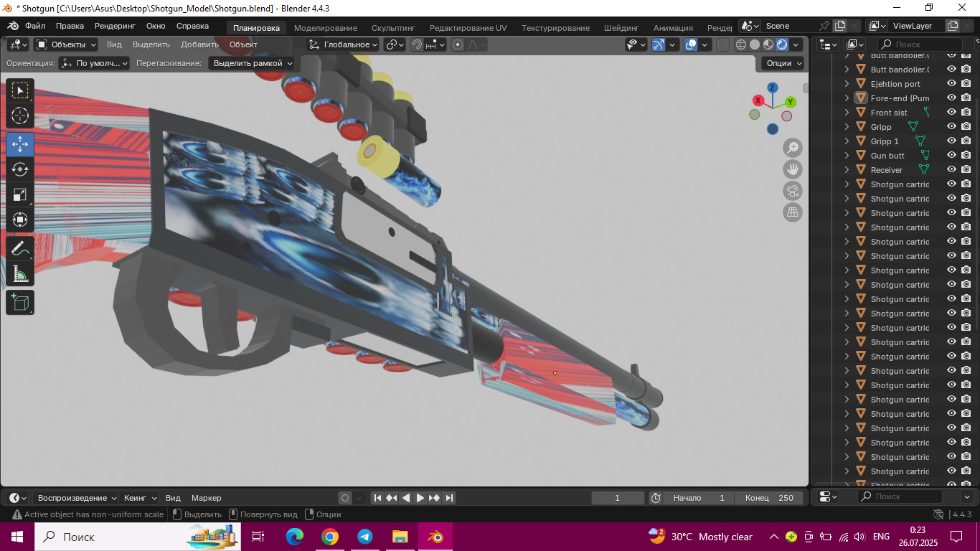Image resolution: width=980 pixels, height=551 pixels.
Task: Select the Add Cube tool
Action: click(20, 302)
